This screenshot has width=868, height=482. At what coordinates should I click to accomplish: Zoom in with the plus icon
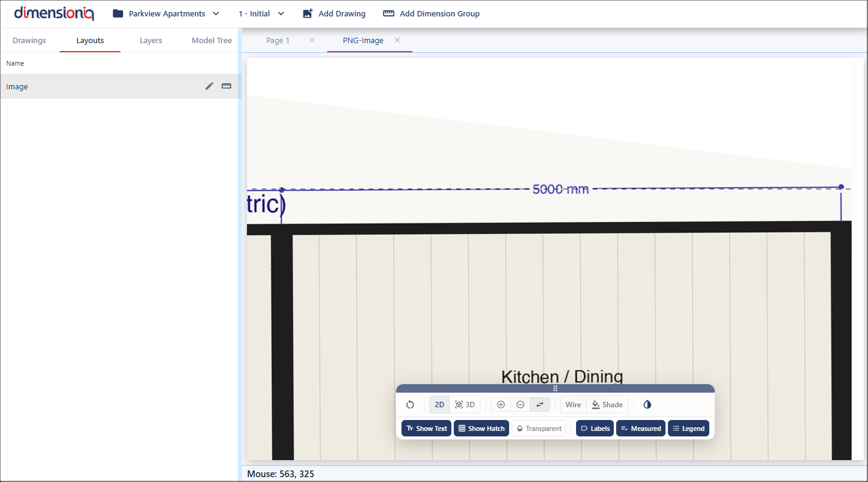pyautogui.click(x=501, y=405)
